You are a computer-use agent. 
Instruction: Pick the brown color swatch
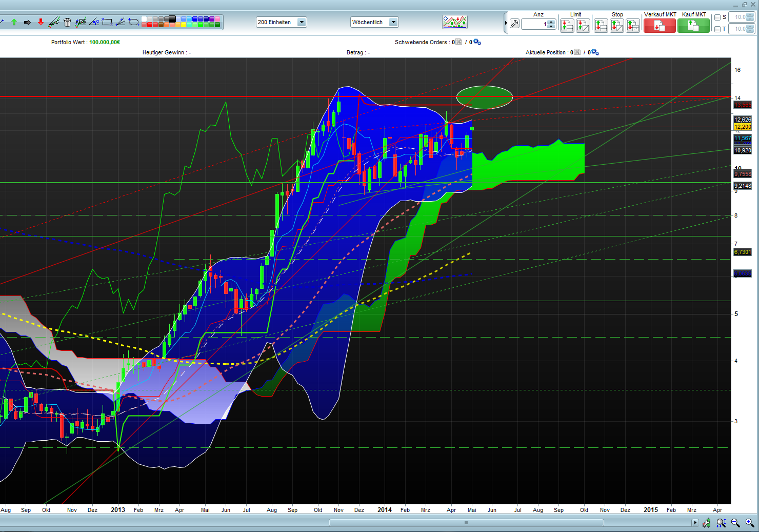(x=161, y=25)
